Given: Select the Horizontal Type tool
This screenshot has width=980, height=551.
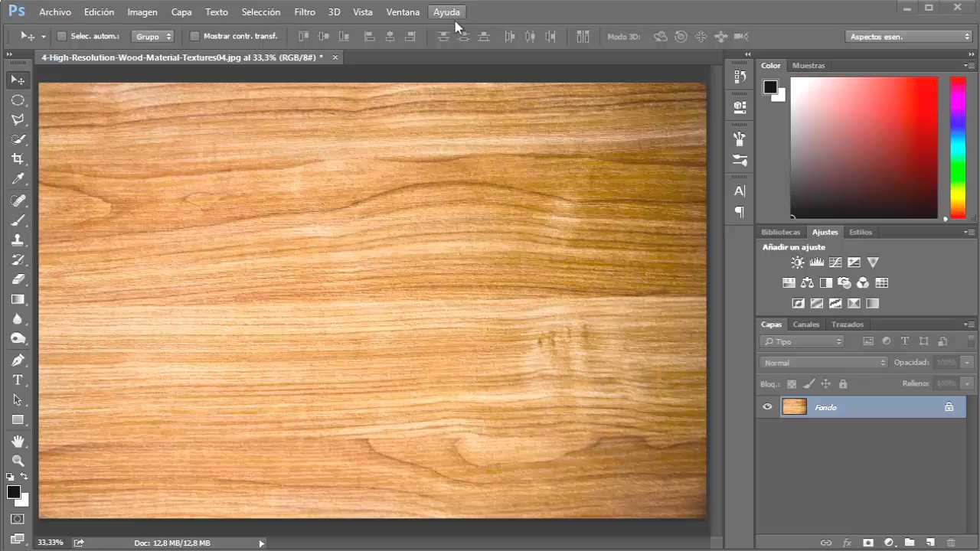Looking at the screenshot, I should tap(18, 380).
